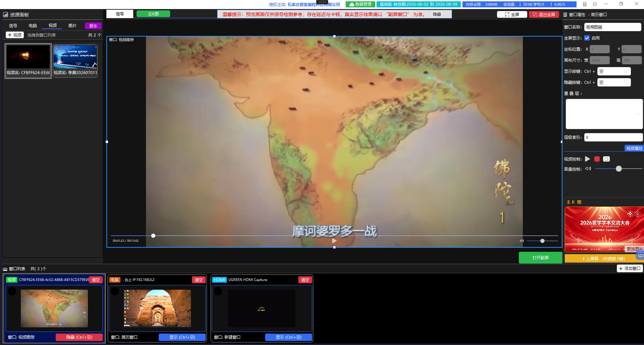Click the round indicator on 简历窗口 card
The width and height of the screenshot is (644, 345).
(x=115, y=291)
